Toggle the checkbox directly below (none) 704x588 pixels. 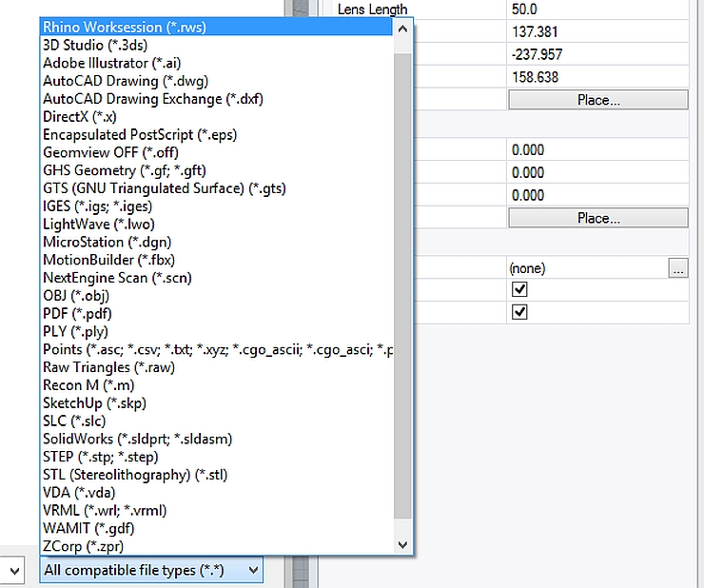[519, 289]
